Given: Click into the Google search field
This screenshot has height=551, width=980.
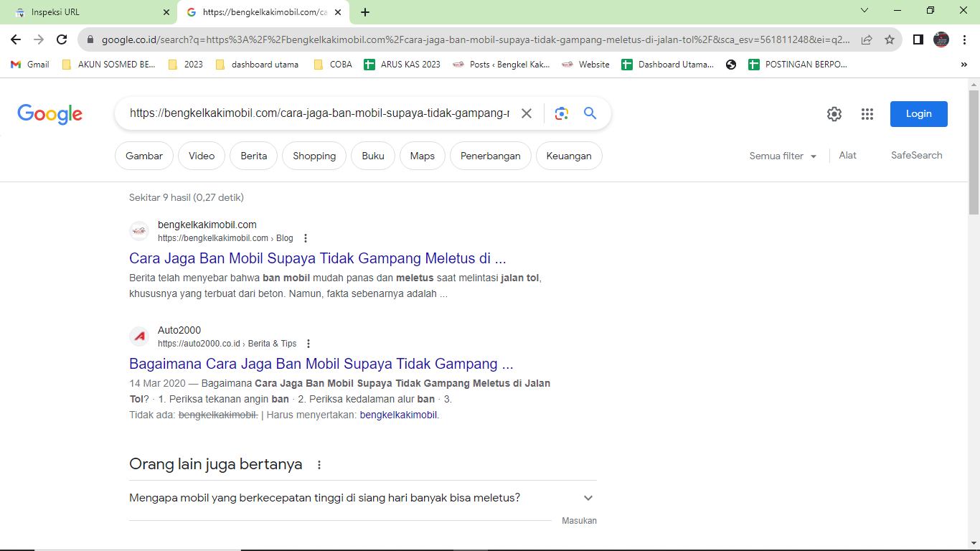Looking at the screenshot, I should pyautogui.click(x=319, y=113).
